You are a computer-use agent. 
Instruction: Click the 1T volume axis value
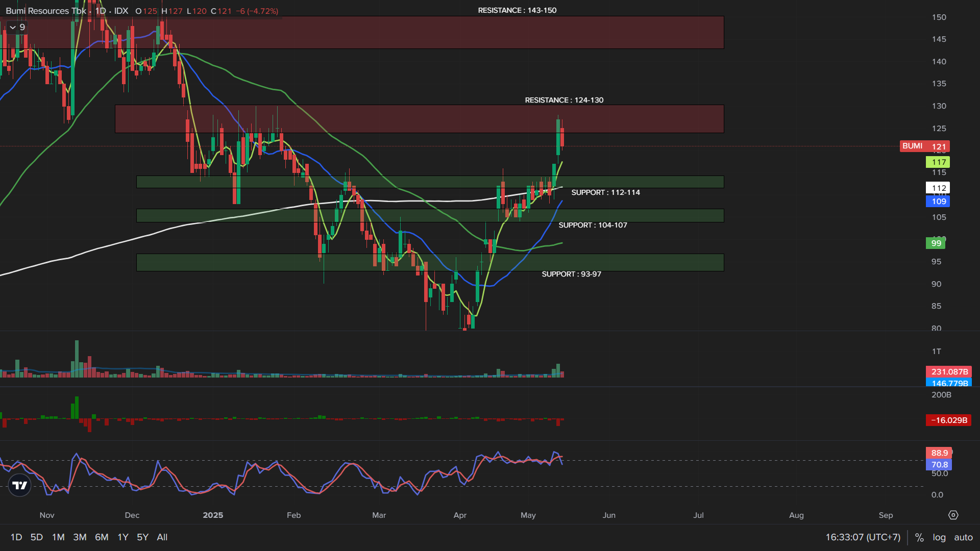pos(936,352)
